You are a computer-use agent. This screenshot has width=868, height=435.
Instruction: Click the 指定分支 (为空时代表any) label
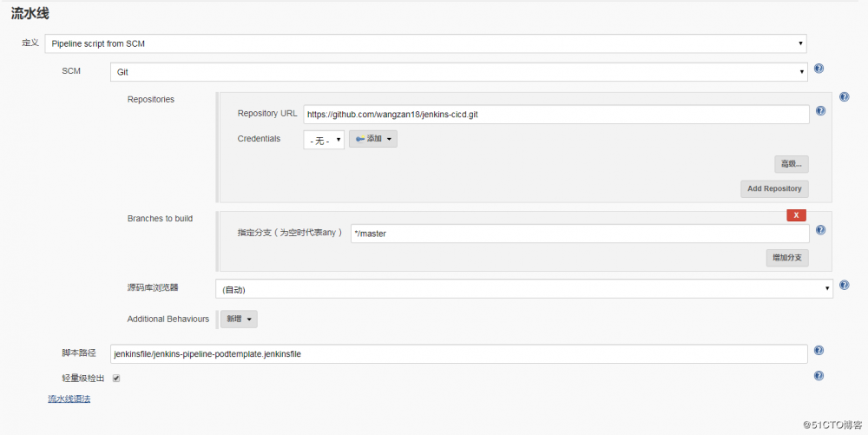pos(290,233)
